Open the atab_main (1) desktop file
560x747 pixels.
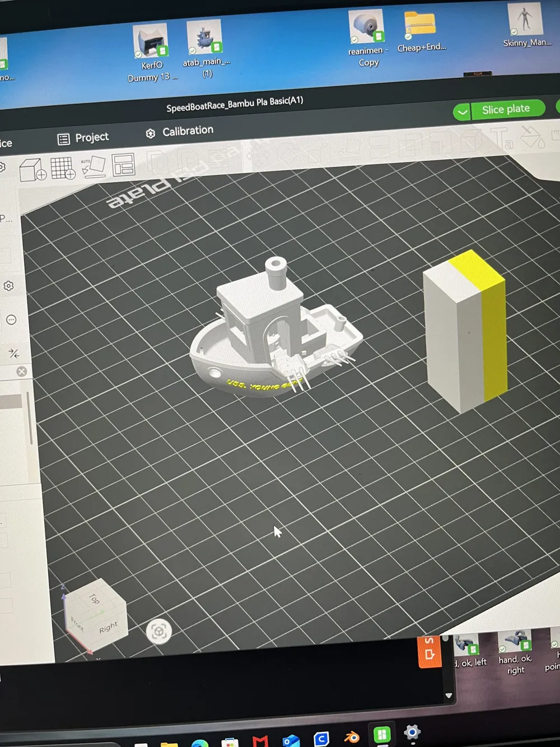point(206,49)
